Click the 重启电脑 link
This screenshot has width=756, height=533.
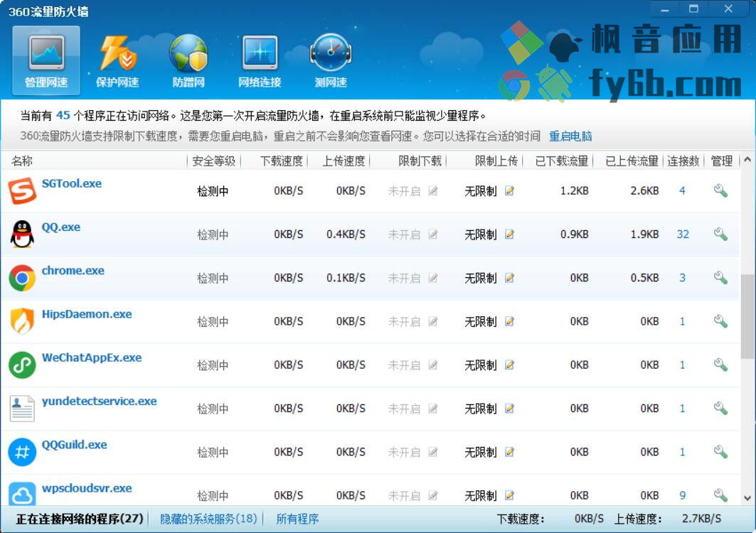click(x=570, y=136)
